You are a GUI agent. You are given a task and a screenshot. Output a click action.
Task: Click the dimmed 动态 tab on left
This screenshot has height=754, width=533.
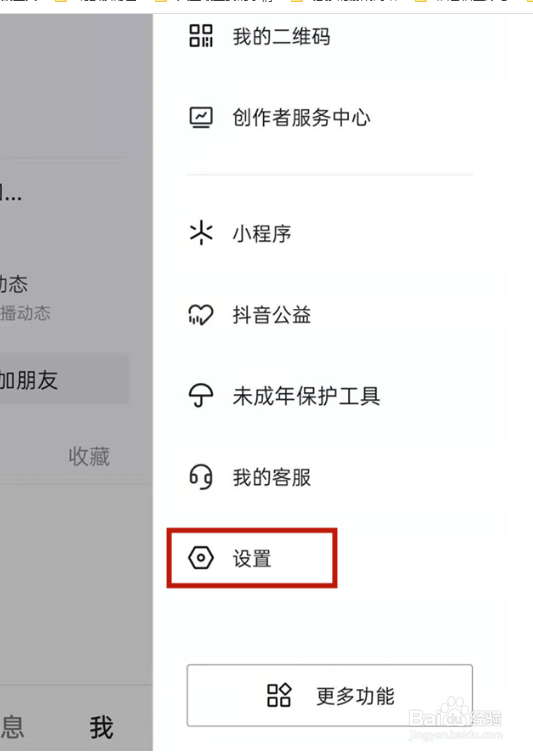[x=14, y=284]
